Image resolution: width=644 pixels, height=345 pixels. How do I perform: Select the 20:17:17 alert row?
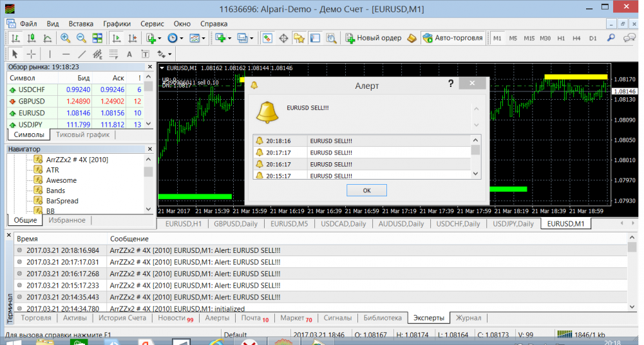point(361,153)
